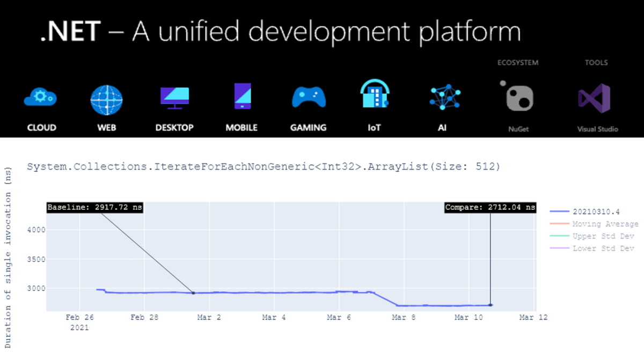The width and height of the screenshot is (644, 362).
Task: Click the Visual Studio logo icon
Action: 594,98
